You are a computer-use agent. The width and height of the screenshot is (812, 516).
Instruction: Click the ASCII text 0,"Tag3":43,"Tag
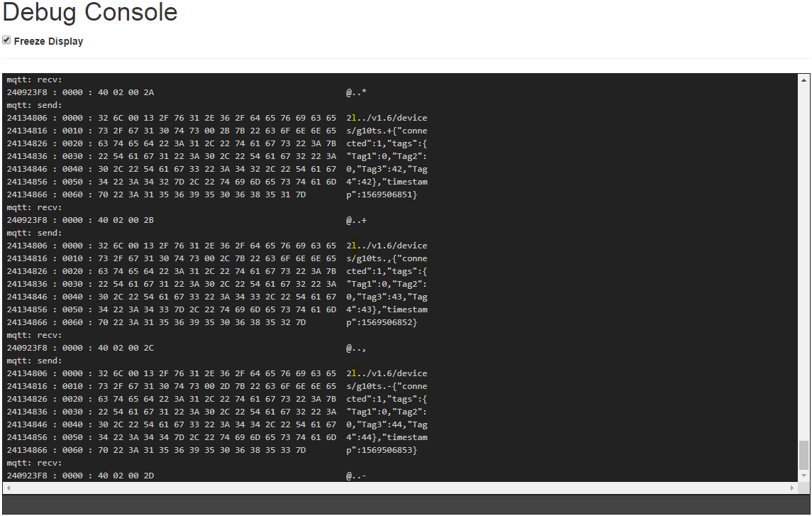[x=386, y=297]
